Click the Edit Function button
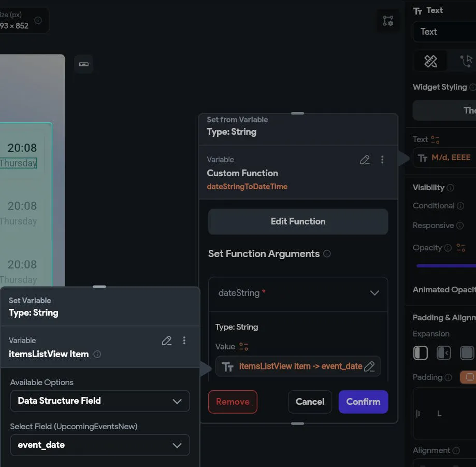This screenshot has width=476, height=467. (x=298, y=221)
